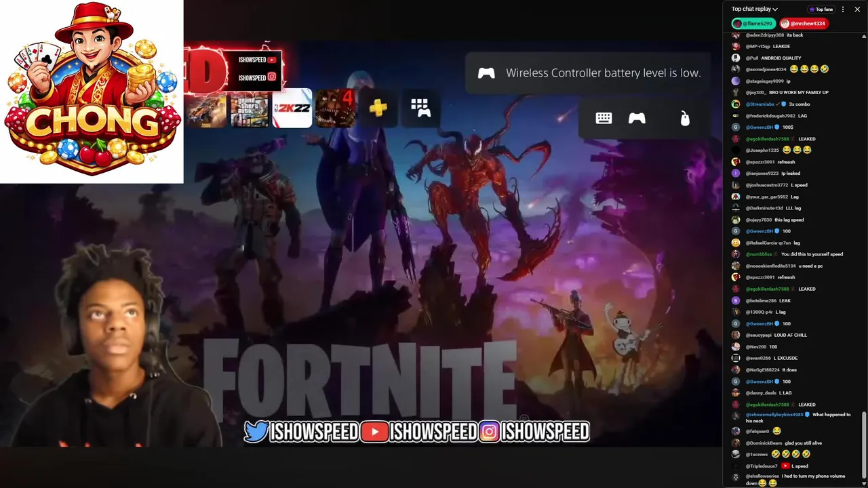
Task: Click the YouTube ISHOWSPEED bottom overlay label
Action: pyautogui.click(x=419, y=432)
